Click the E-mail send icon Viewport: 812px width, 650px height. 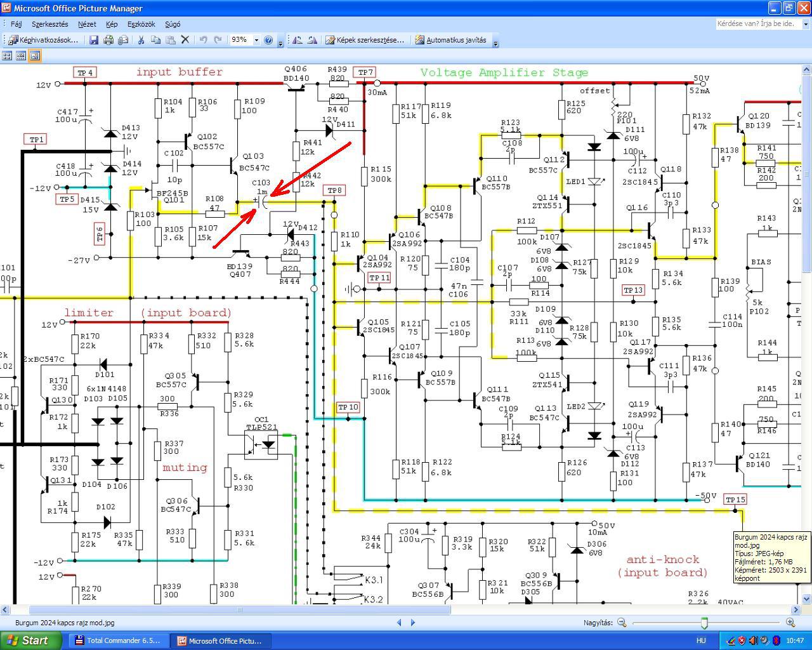click(x=123, y=40)
